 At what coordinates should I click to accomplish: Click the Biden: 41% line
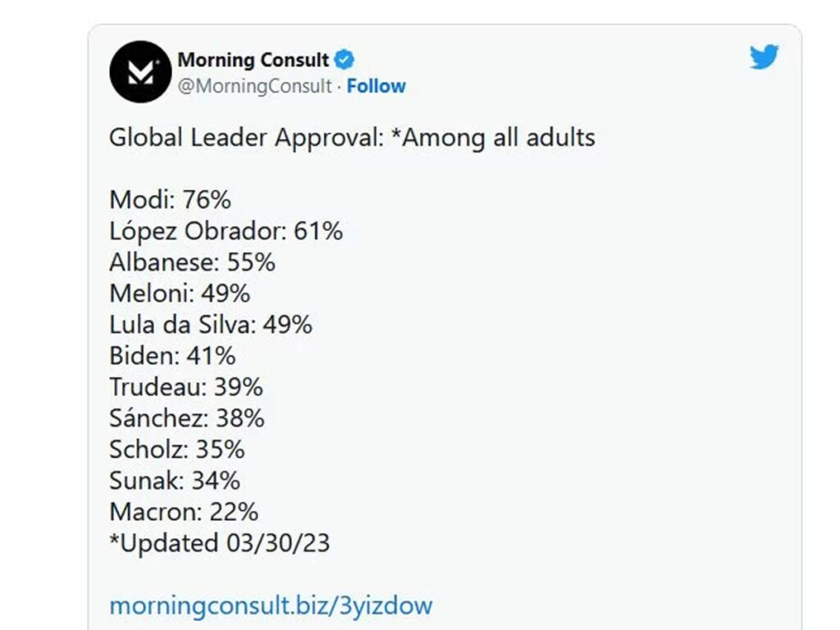pos(172,356)
